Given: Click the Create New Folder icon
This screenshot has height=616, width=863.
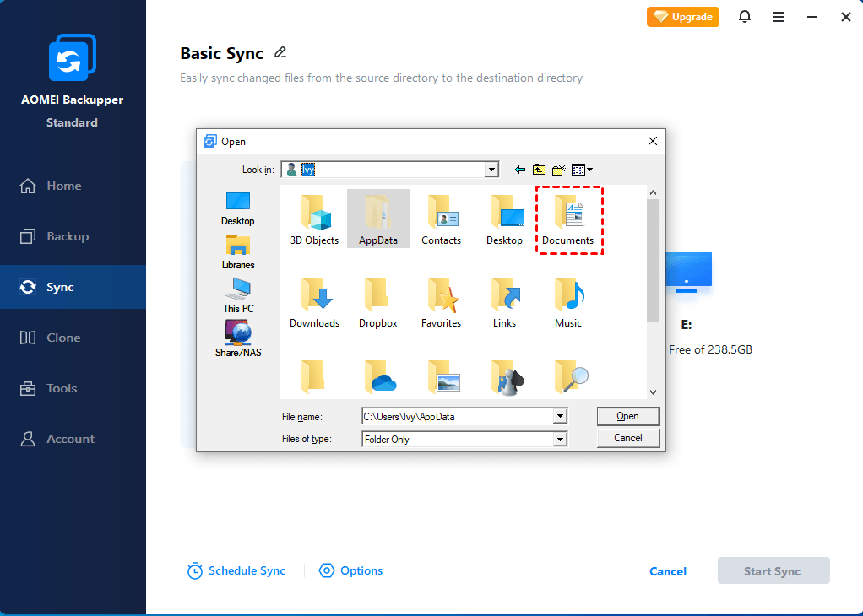Looking at the screenshot, I should click(557, 169).
